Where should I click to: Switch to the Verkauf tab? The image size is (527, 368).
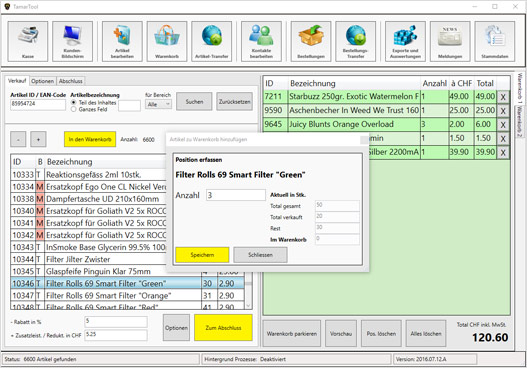17,81
